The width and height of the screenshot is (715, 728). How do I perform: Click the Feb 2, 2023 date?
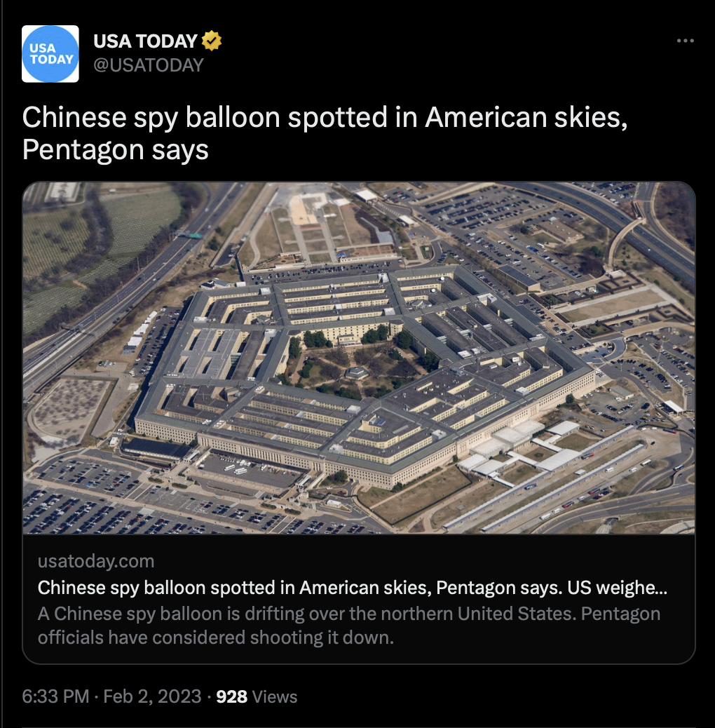(x=152, y=696)
